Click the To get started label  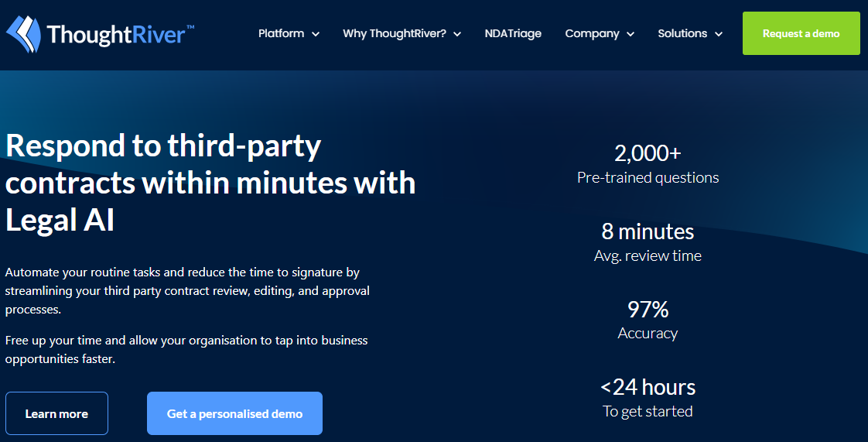pos(648,412)
